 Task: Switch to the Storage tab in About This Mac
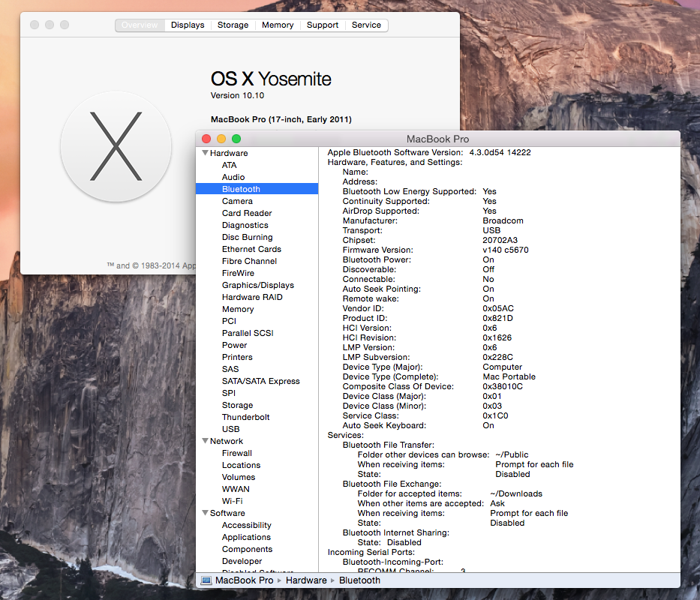233,25
